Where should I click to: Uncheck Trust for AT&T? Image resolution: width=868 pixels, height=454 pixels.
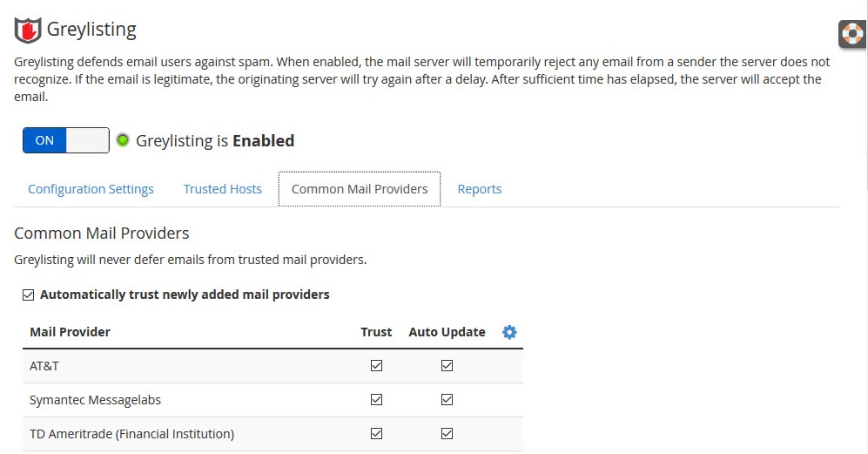click(376, 366)
